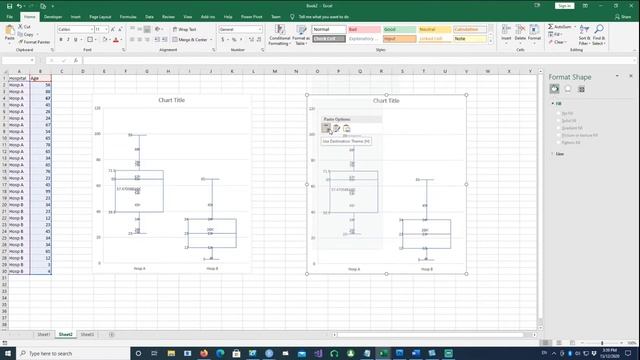The image size is (640, 360).
Task: Click the Format Painter tool
Action: pos(34,42)
